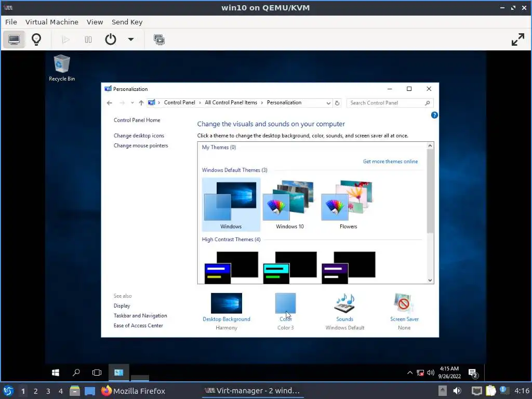Open virtual hardware details lightbulb
Image resolution: width=532 pixels, height=399 pixels.
click(x=36, y=39)
